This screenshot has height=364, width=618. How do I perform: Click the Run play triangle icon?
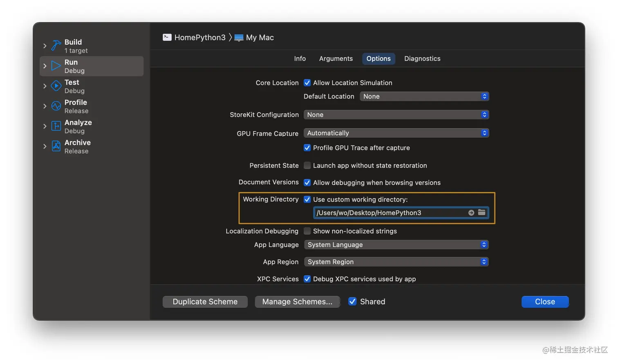click(x=56, y=66)
